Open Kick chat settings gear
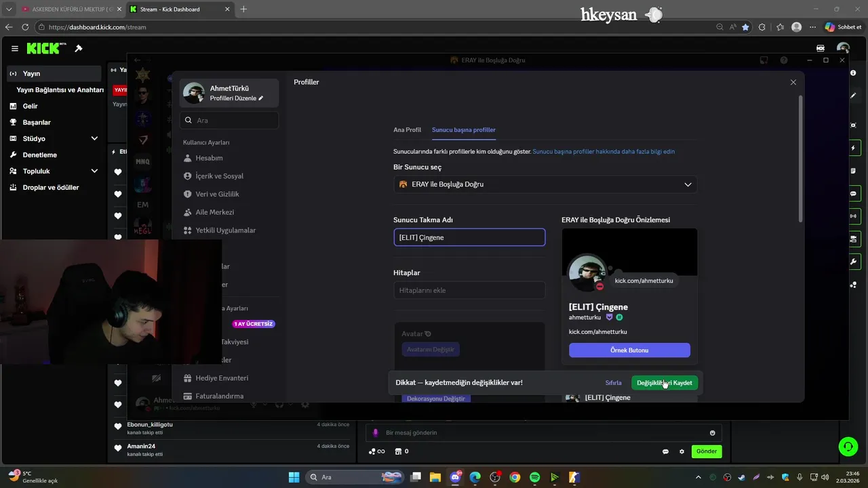The width and height of the screenshot is (868, 488). tap(682, 451)
